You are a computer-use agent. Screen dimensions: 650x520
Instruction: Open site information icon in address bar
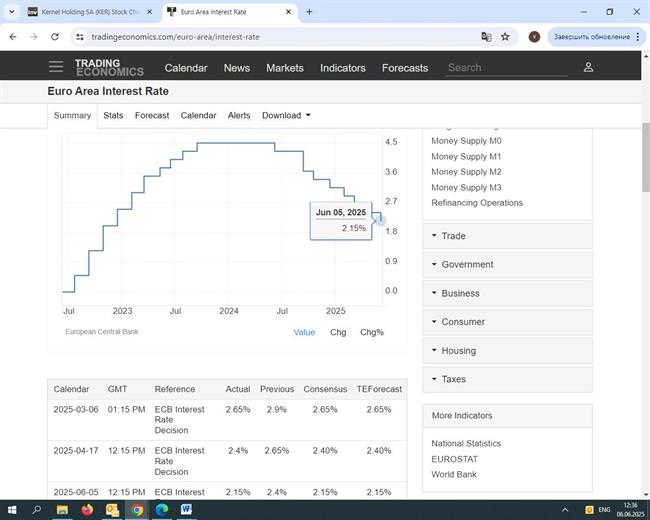pos(80,37)
